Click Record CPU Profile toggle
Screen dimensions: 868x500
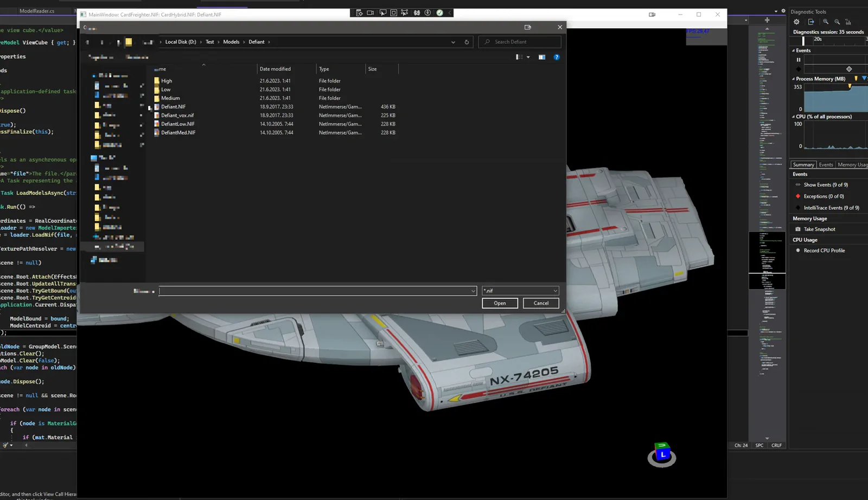coord(824,251)
